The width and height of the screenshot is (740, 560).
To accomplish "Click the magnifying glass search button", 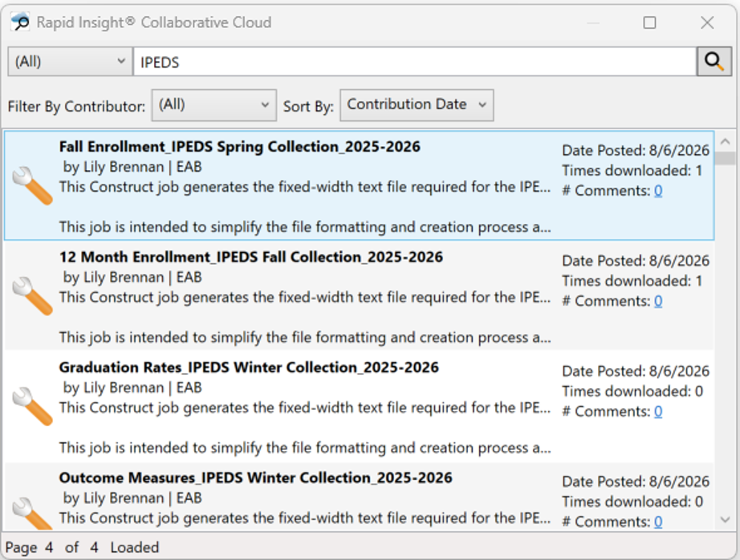I will click(714, 61).
